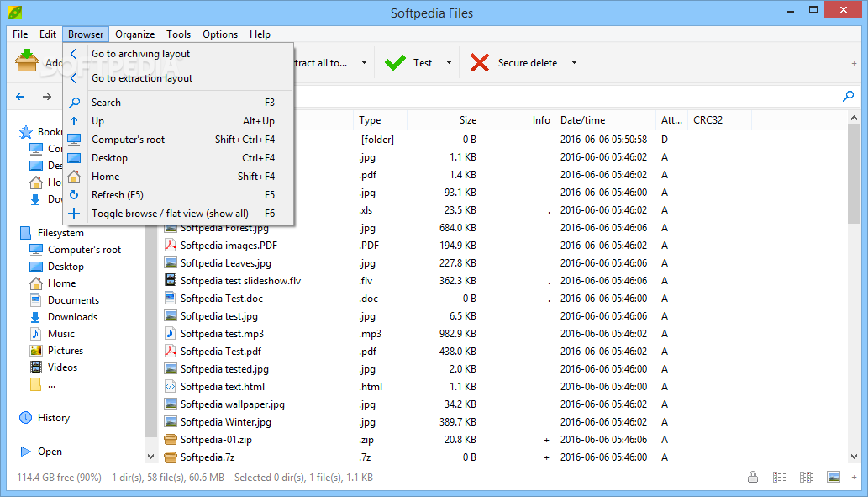Open the Tools menu
This screenshot has width=868, height=497.
point(178,34)
